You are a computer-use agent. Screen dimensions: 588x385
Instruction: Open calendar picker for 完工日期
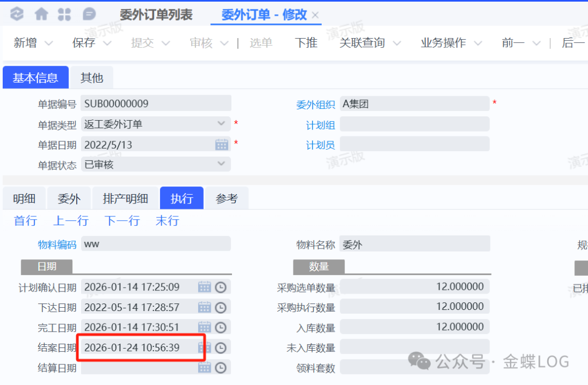(x=204, y=328)
